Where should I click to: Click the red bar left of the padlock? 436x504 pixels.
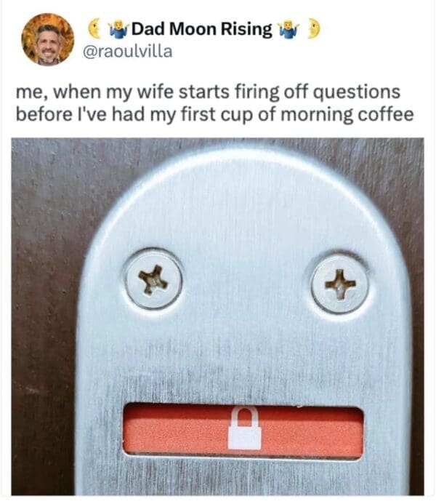tap(176, 429)
